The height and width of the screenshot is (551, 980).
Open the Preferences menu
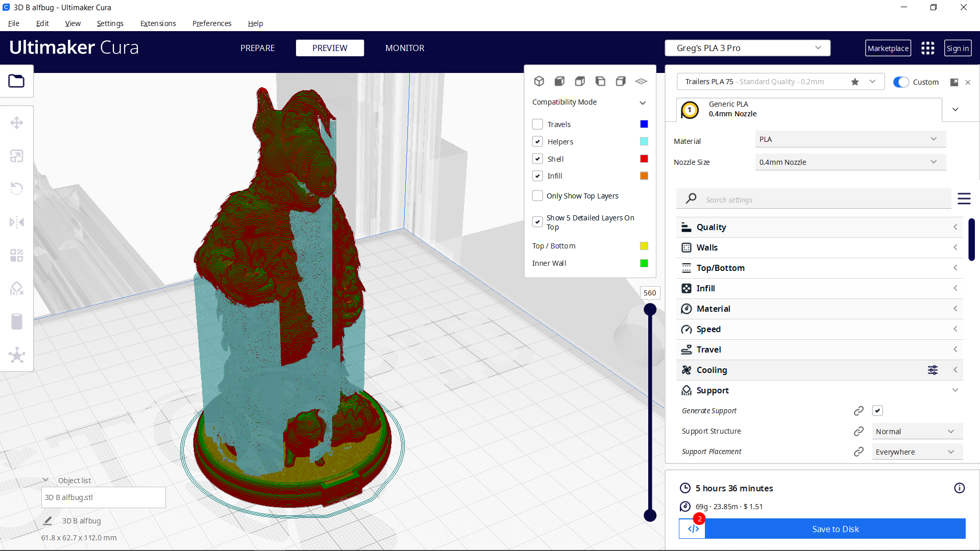(x=211, y=23)
